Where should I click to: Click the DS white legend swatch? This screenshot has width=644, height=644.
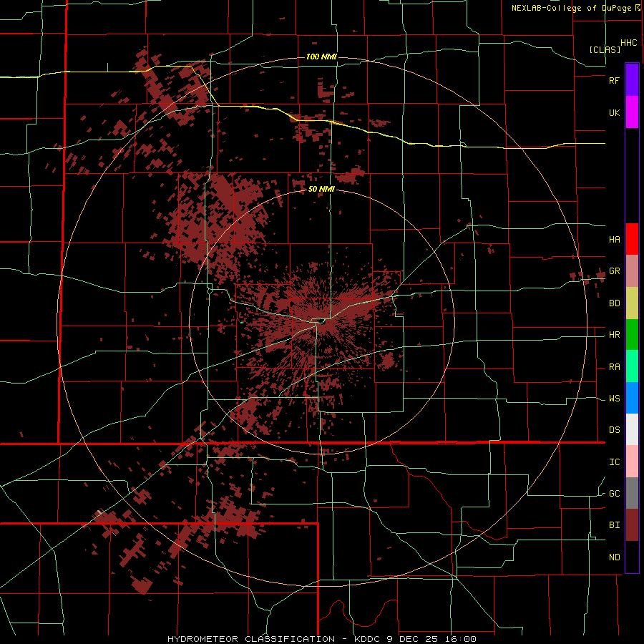coord(632,429)
